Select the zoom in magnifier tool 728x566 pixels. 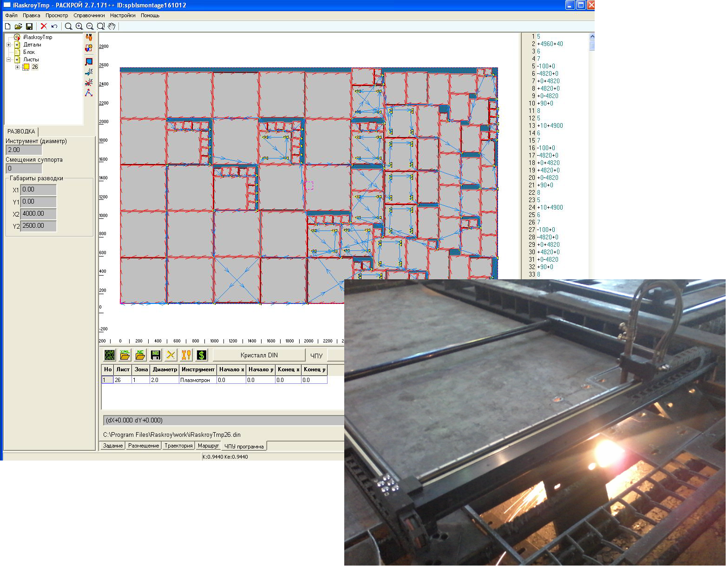click(x=79, y=26)
